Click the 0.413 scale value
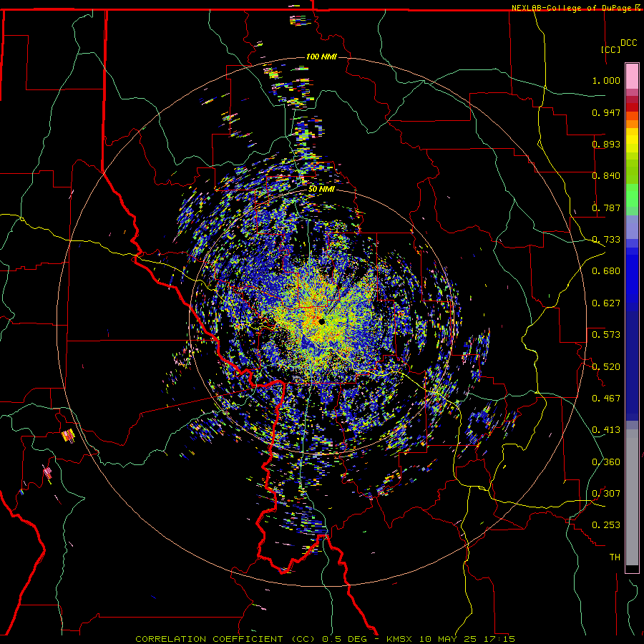The image size is (644, 644). point(606,430)
